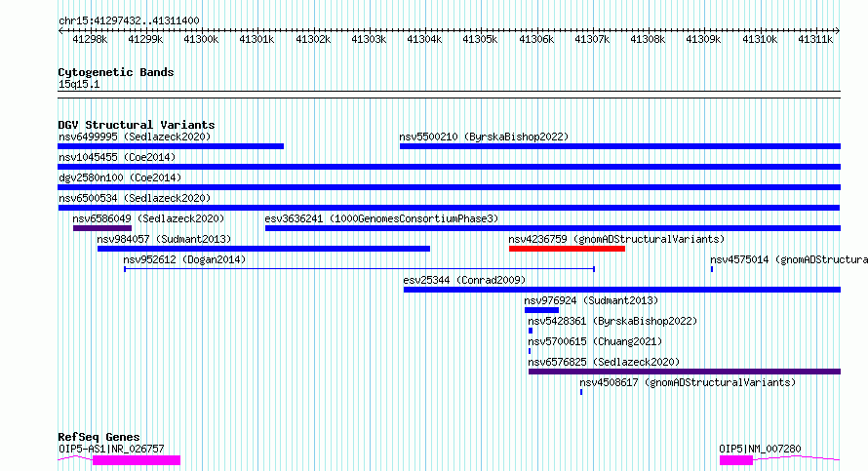Image resolution: width=868 pixels, height=471 pixels.
Task: Open nsv5428361 (ByrskaBishop2022) label
Action: (612, 321)
